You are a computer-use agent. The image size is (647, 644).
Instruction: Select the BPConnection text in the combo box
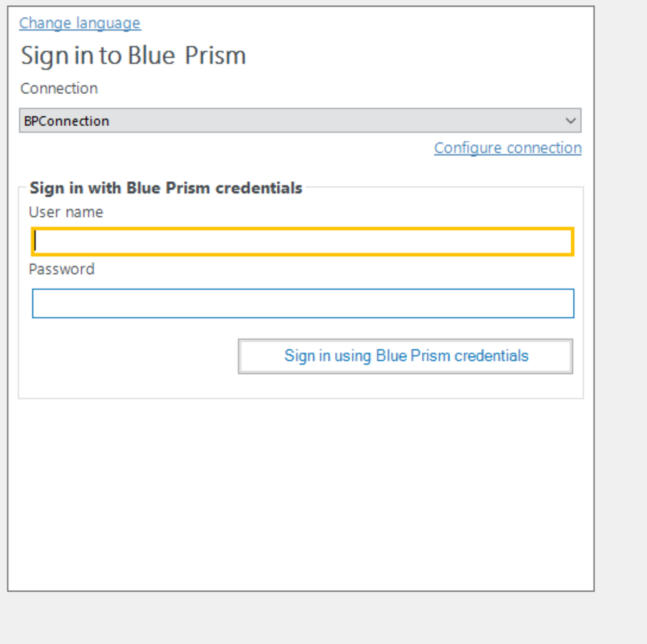pyautogui.click(x=67, y=121)
